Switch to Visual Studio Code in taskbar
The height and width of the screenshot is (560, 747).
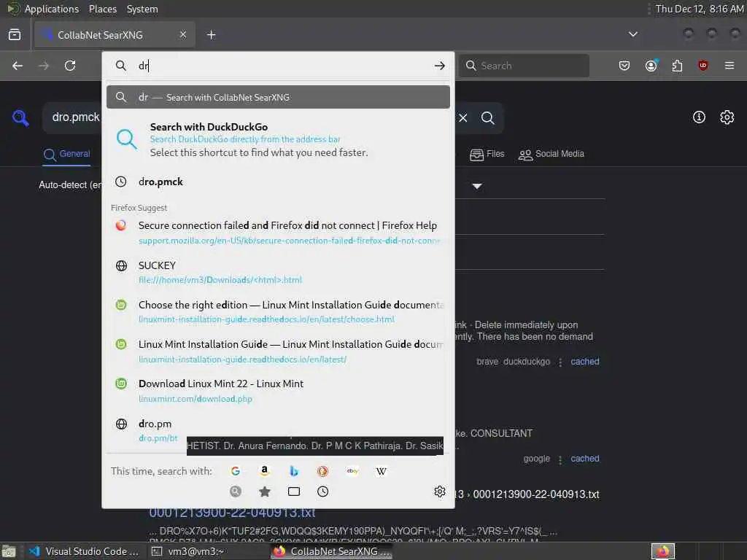point(84,551)
